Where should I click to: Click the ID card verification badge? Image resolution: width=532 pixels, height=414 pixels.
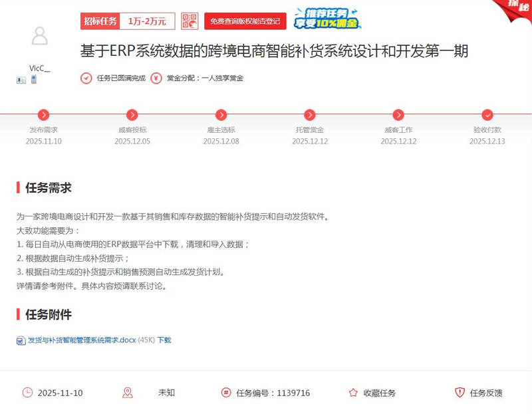21,80
